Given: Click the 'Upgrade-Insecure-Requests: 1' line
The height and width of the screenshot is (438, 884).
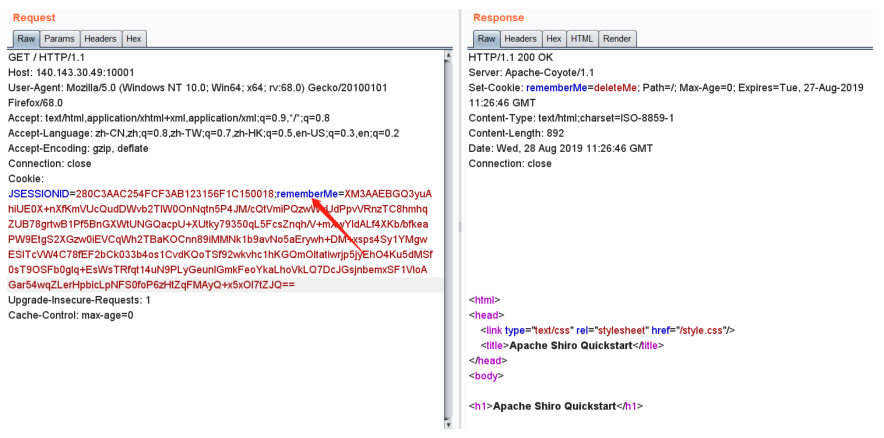Looking at the screenshot, I should (79, 300).
